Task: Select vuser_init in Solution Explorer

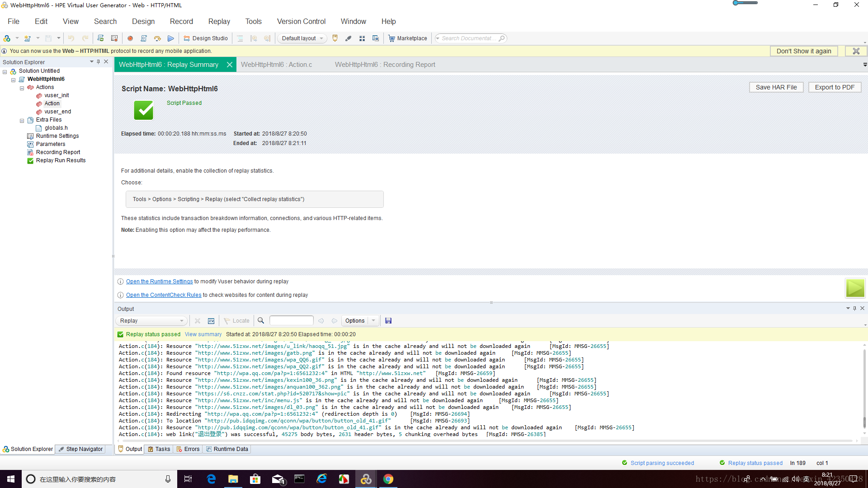Action: (x=57, y=95)
